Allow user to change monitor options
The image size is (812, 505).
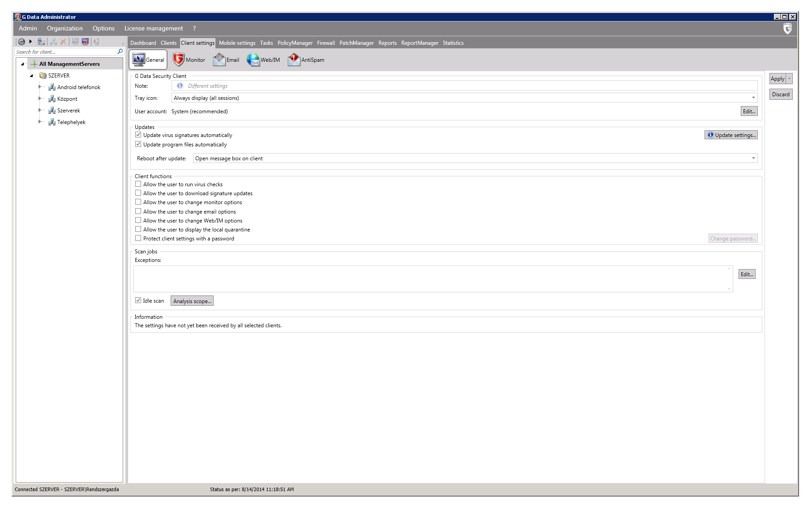(x=138, y=202)
